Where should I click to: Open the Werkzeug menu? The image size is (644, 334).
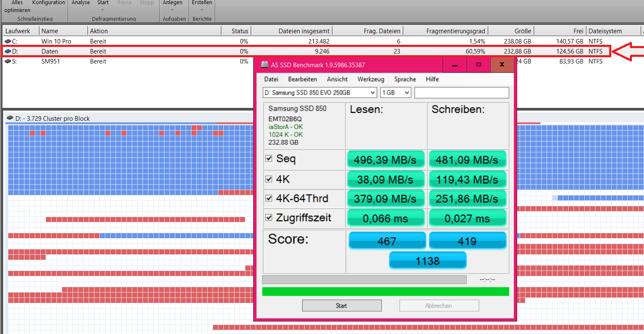click(x=371, y=79)
